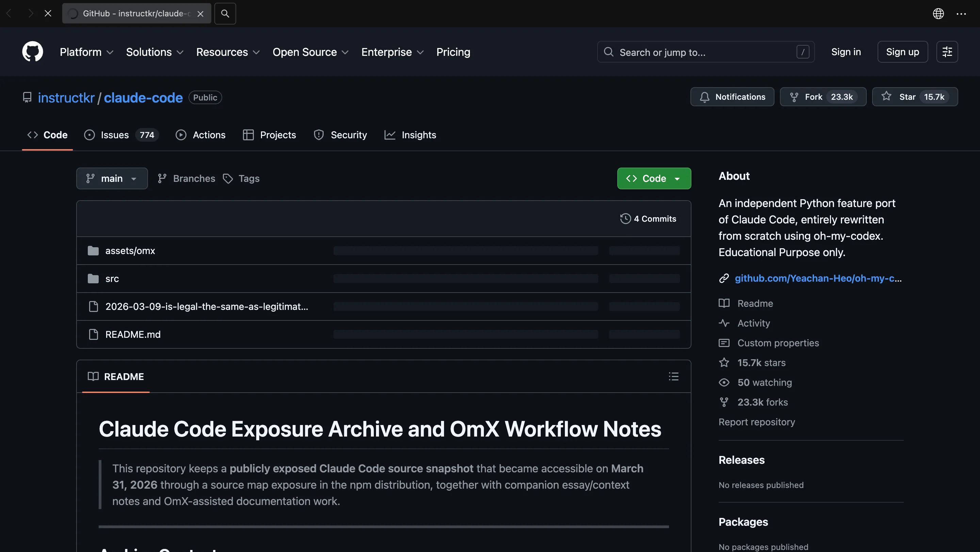Expand the Open Source navigation menu
The width and height of the screenshot is (980, 552).
(x=311, y=52)
